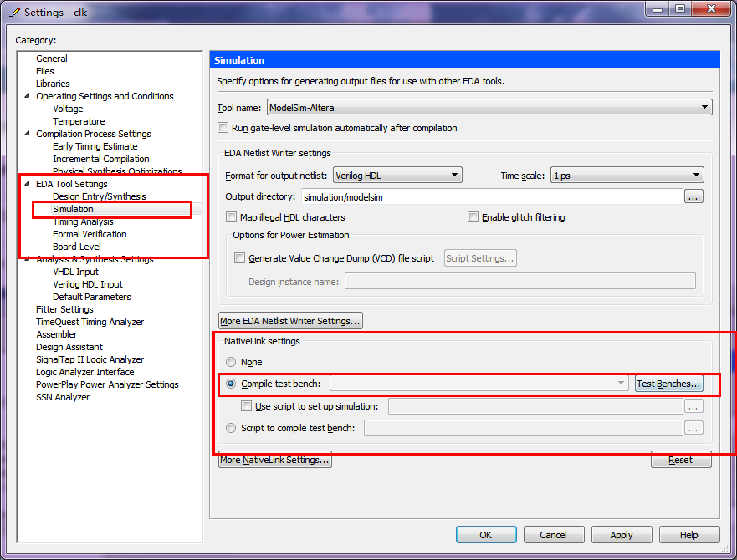This screenshot has width=737, height=560.
Task: Click the Settings window pencil icon
Action: (14, 13)
